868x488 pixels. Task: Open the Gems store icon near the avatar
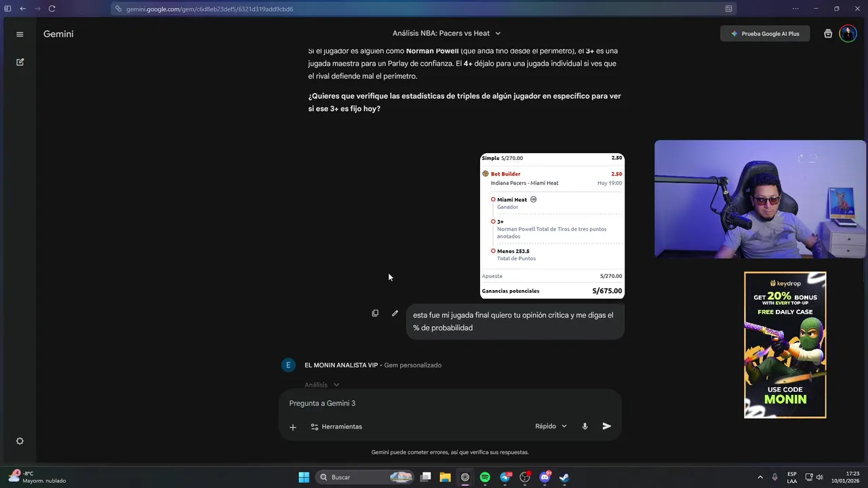click(x=828, y=34)
